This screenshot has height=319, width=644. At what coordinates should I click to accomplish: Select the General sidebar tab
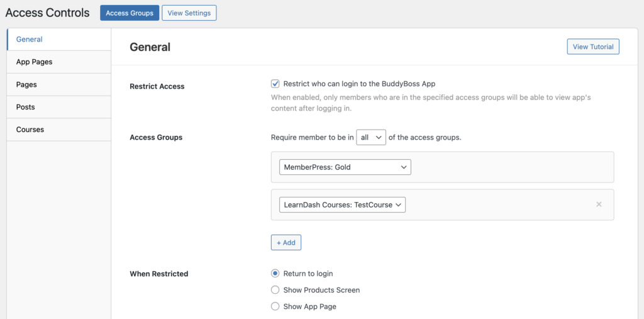(30, 39)
